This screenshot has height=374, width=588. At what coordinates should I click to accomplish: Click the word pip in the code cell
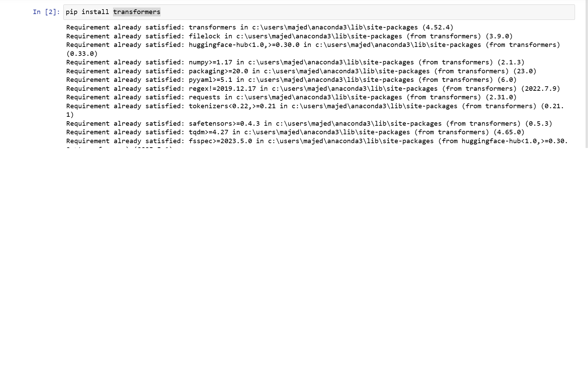pos(72,12)
